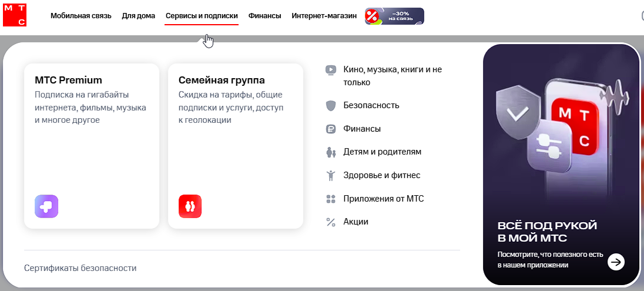Image resolution: width=644 pixels, height=291 pixels.
Task: Click ВСЁ ПОД РУКОЙ В МОЙ МТС heading
Action: [x=547, y=232]
